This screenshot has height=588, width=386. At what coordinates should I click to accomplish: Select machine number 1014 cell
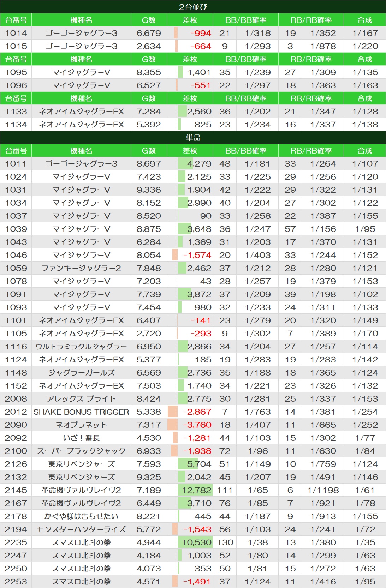pos(16,33)
